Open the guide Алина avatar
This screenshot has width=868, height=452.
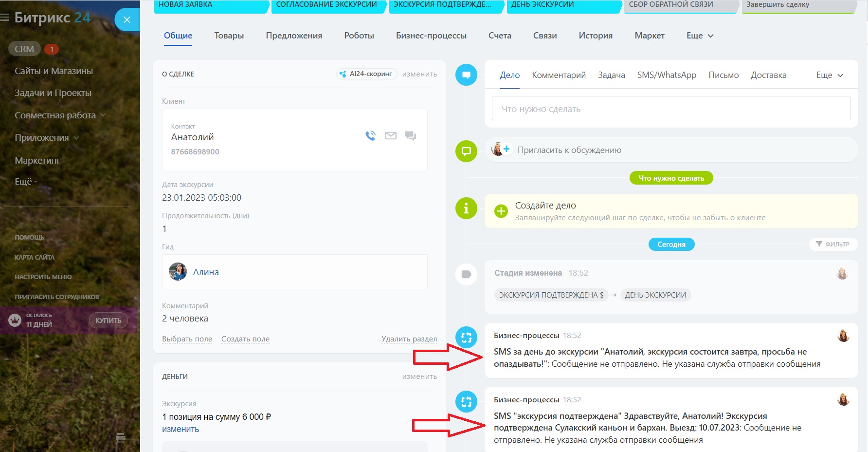tap(178, 272)
